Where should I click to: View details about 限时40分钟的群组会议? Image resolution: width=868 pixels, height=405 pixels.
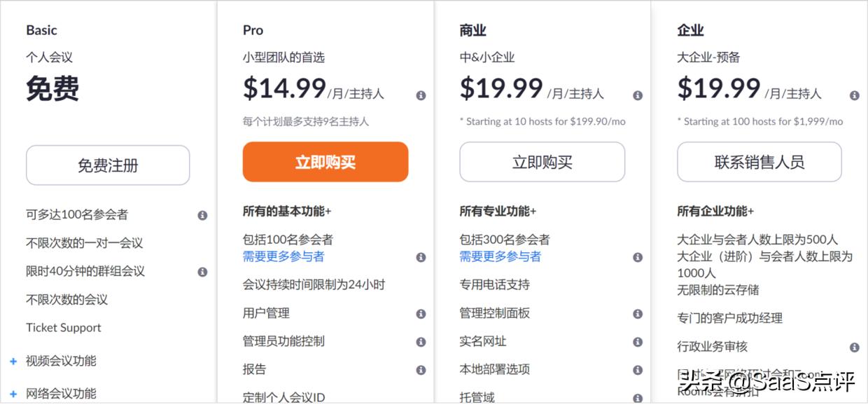coord(202,271)
